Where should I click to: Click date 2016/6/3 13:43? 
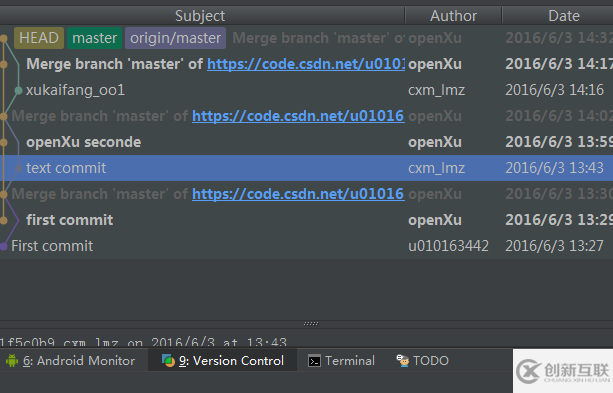click(554, 168)
